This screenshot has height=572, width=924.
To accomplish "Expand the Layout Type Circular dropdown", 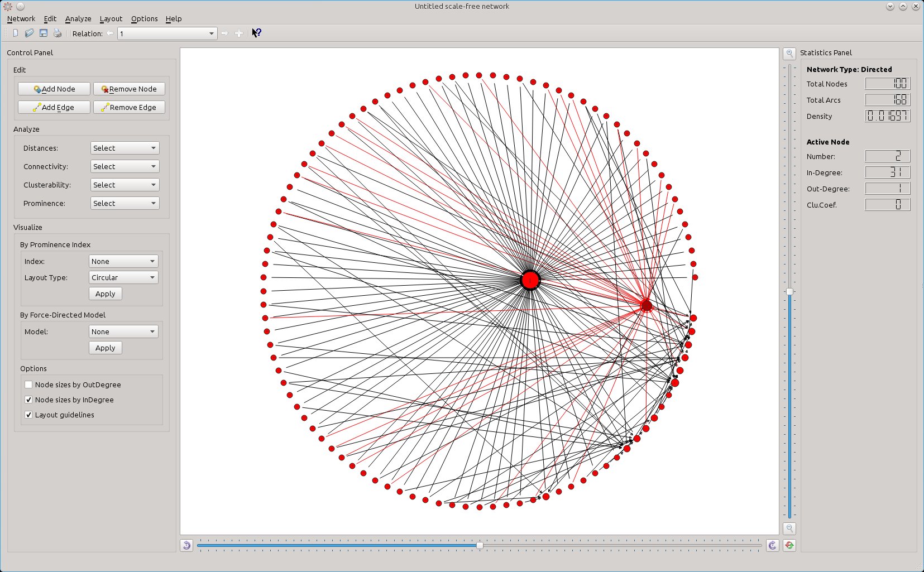I will click(x=123, y=277).
